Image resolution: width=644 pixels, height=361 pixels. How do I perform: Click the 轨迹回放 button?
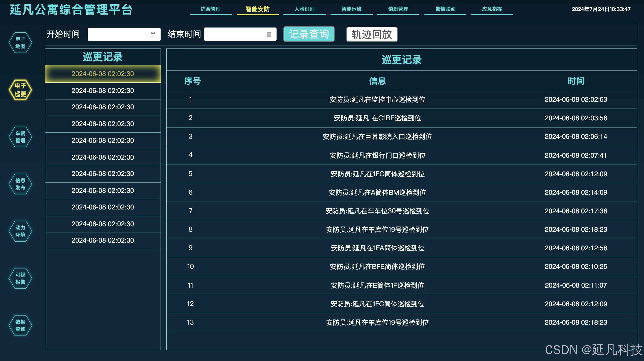click(372, 34)
